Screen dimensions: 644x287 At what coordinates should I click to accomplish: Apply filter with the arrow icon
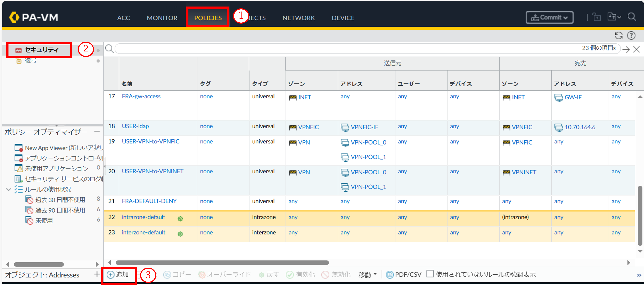point(626,49)
